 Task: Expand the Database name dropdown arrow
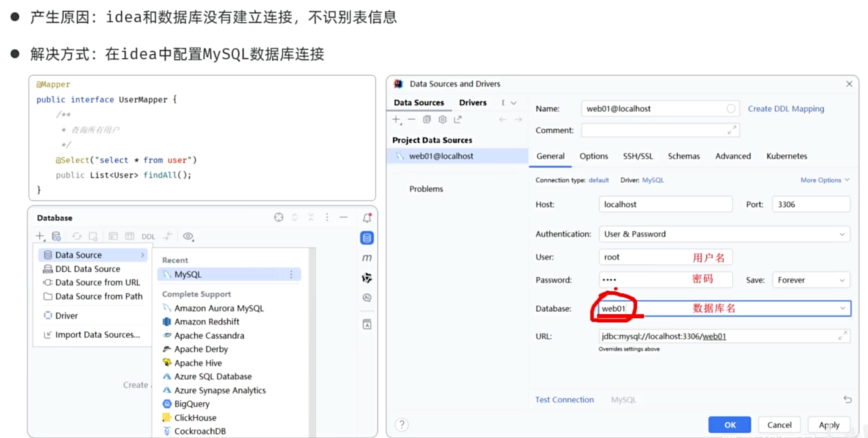[x=842, y=308]
